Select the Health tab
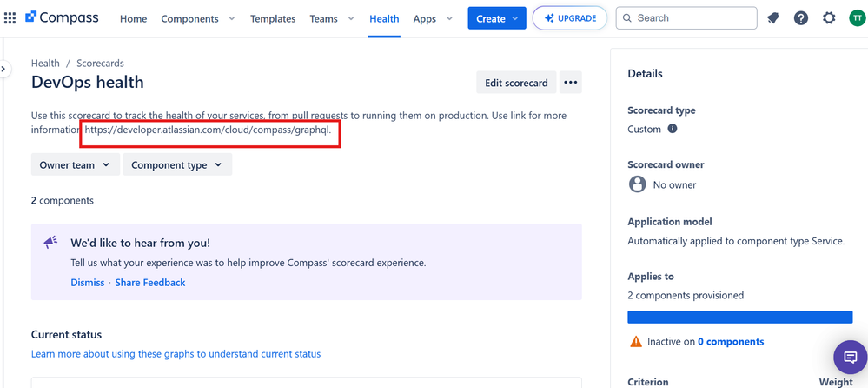 tap(384, 19)
